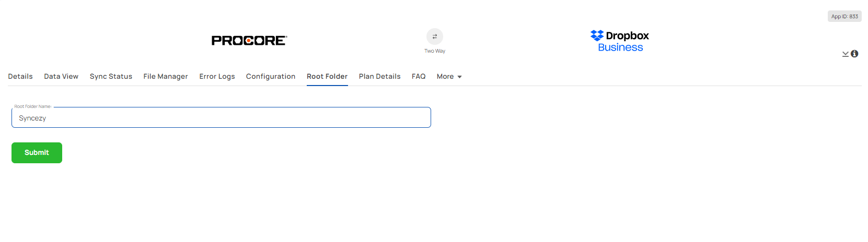868x242 pixels.
Task: Click the Dropbox Business logo
Action: [x=620, y=41]
